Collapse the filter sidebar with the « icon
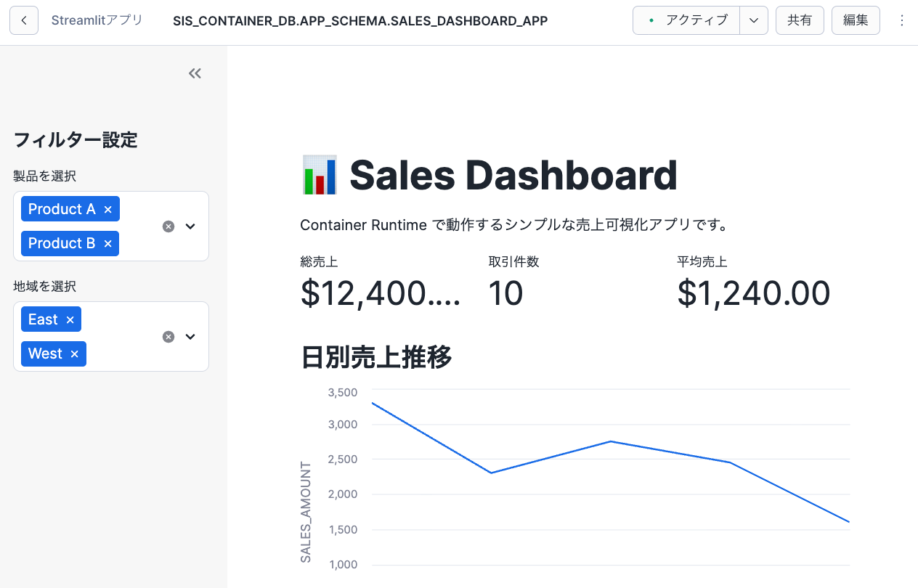 click(194, 73)
